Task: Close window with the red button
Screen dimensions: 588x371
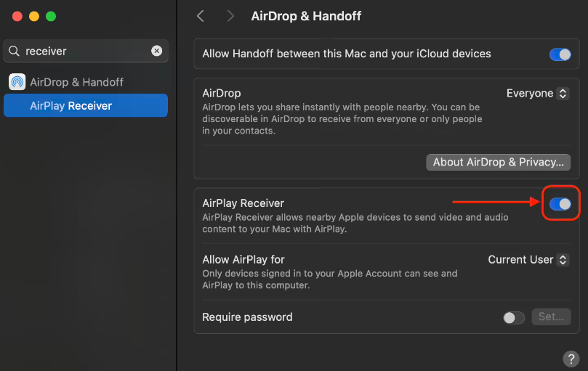Action: [x=17, y=17]
